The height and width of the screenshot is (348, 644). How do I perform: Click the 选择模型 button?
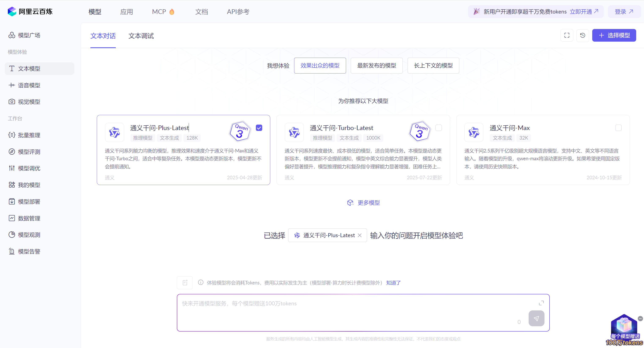tap(614, 35)
